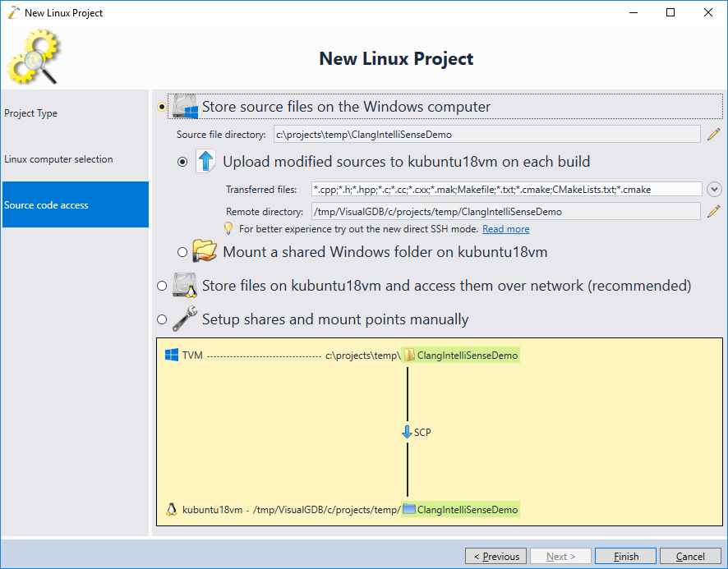Click the Finish button

coord(625,556)
